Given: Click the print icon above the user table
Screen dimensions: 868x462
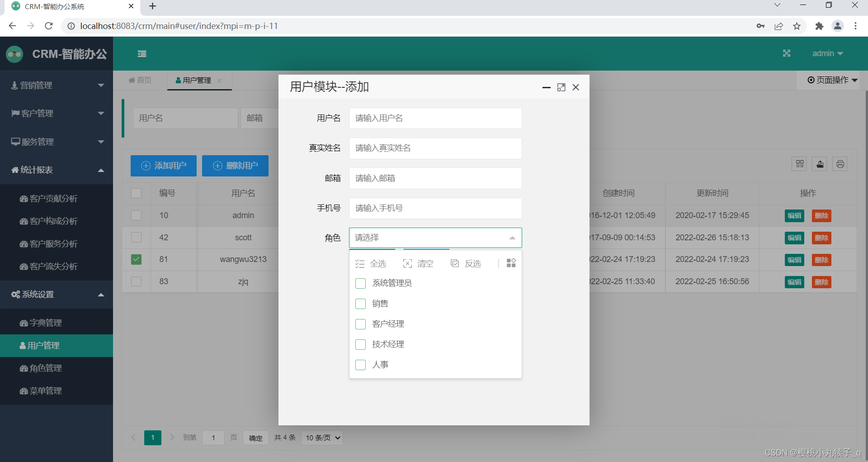Looking at the screenshot, I should pyautogui.click(x=840, y=164).
